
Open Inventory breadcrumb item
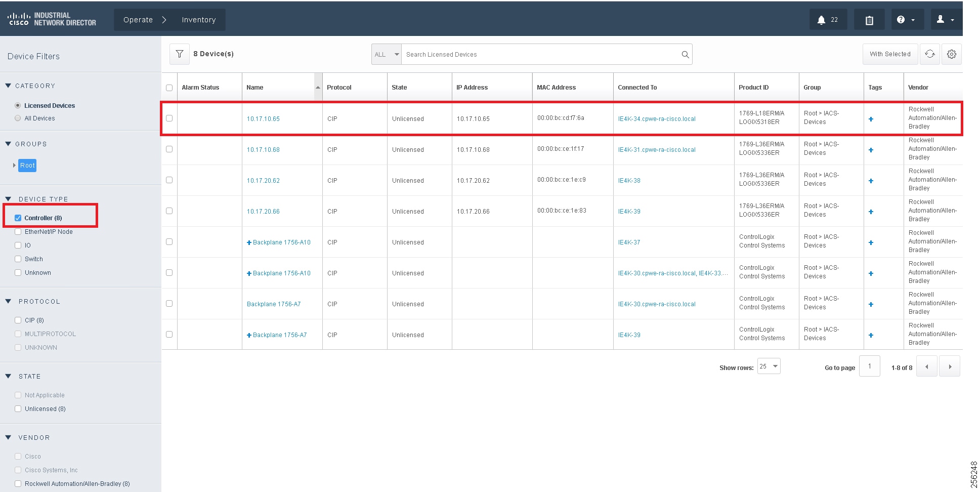coord(199,20)
